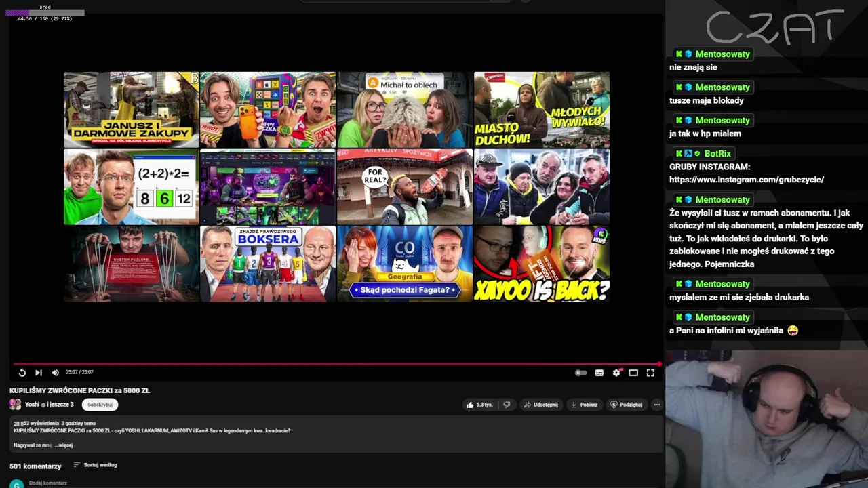Viewport: 868px width, 488px height.
Task: Click the Podziękuj thanks button
Action: [x=626, y=405]
